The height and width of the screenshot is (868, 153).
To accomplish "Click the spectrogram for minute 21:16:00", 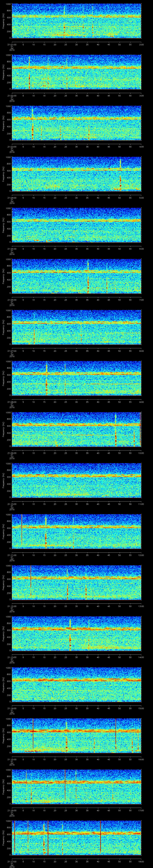I will tap(77, 786).
